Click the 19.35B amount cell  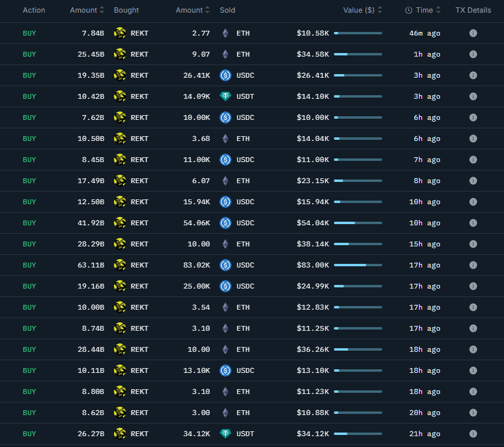click(x=91, y=75)
